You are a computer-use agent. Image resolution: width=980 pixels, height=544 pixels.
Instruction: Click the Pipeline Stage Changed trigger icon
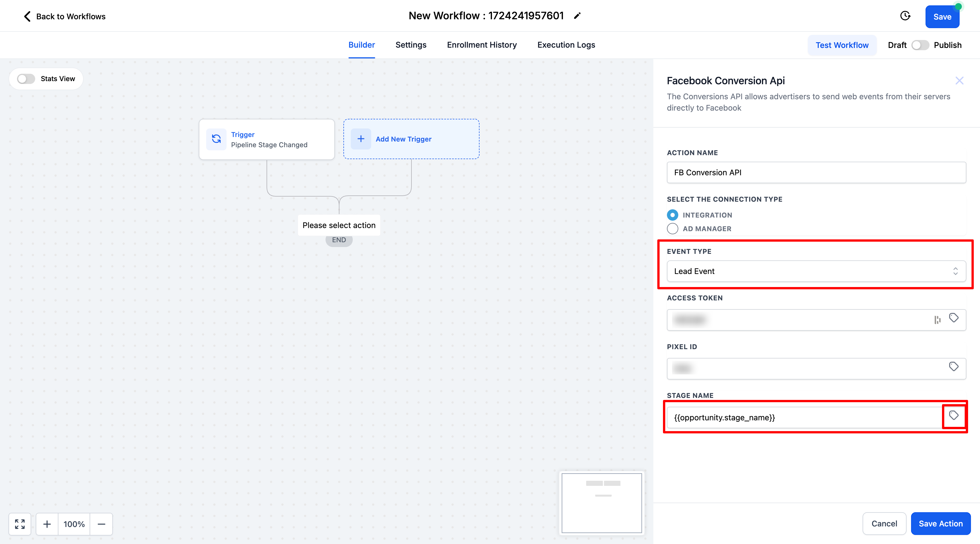point(216,139)
